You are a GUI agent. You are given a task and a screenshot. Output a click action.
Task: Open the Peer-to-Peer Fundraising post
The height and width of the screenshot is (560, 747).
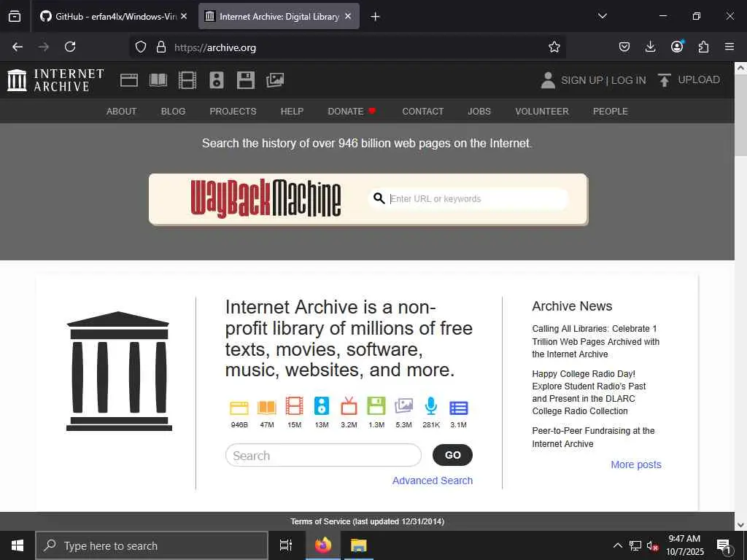[593, 437]
